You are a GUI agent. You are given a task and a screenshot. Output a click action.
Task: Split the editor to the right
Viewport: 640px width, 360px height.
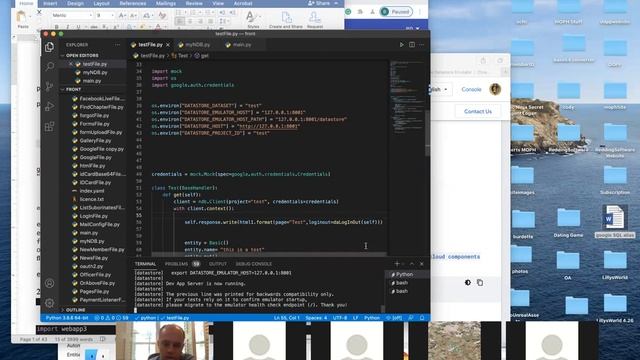(x=412, y=44)
